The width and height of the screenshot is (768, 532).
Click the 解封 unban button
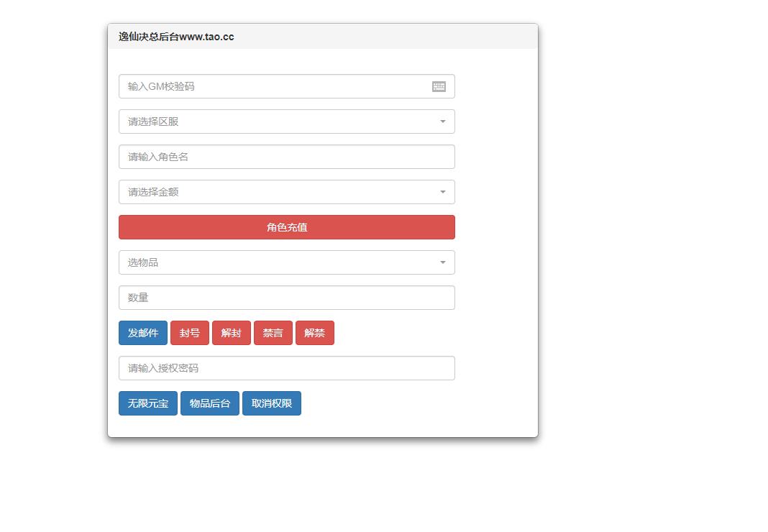232,333
